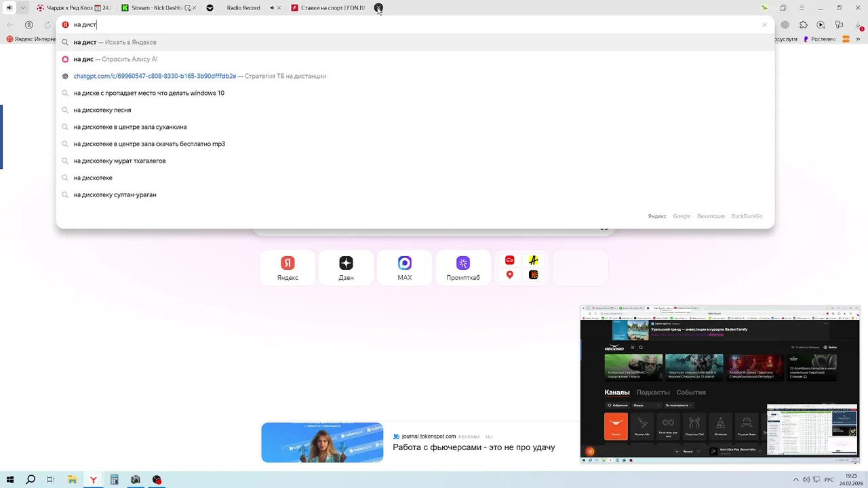
Task: Click the Yandex icon left of the address bar
Action: (28, 24)
